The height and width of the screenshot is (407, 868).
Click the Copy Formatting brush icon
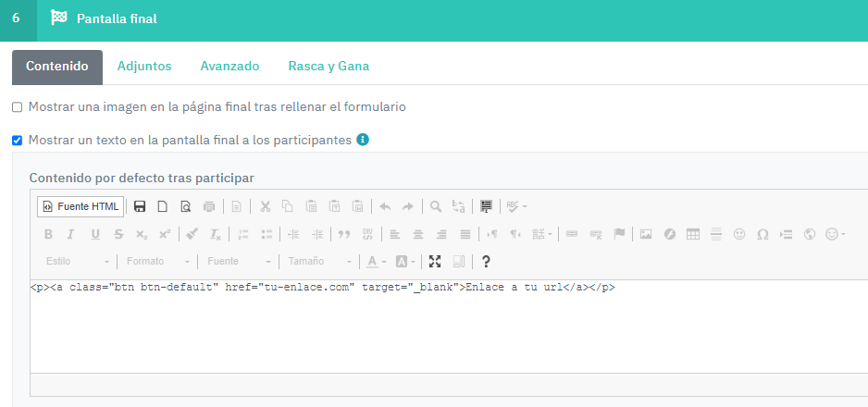[x=192, y=234]
